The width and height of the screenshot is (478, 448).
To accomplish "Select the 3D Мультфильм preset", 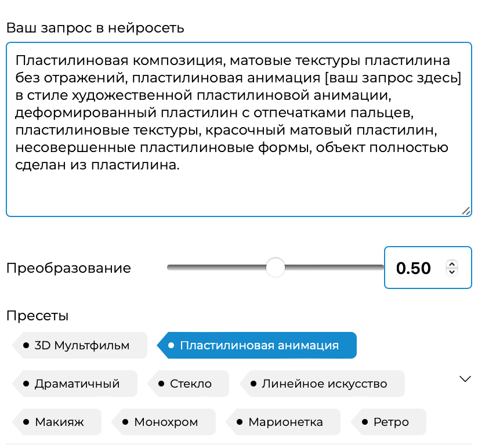I will 81,345.
